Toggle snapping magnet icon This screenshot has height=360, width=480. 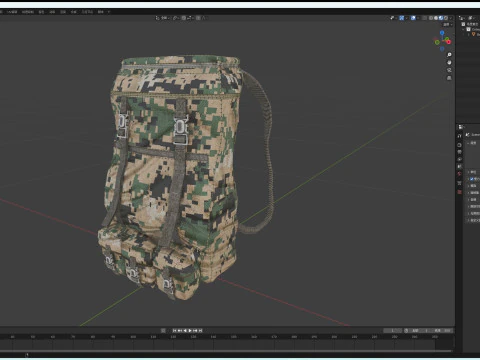[184, 18]
